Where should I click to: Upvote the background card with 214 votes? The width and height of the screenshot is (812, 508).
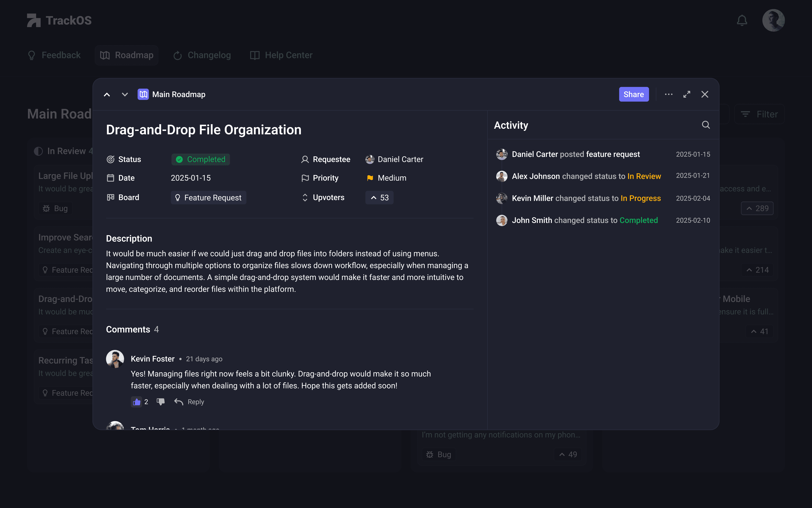(757, 270)
